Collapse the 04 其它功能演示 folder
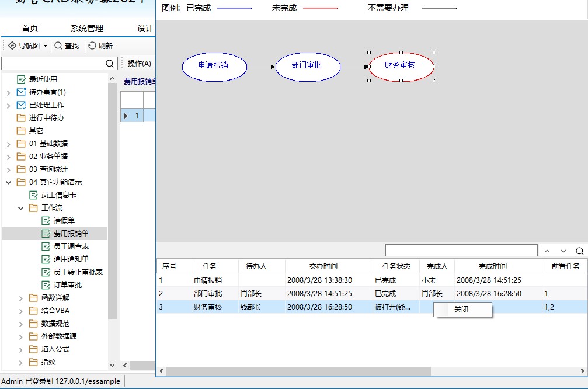Image resolution: width=588 pixels, height=389 pixels. (8, 182)
